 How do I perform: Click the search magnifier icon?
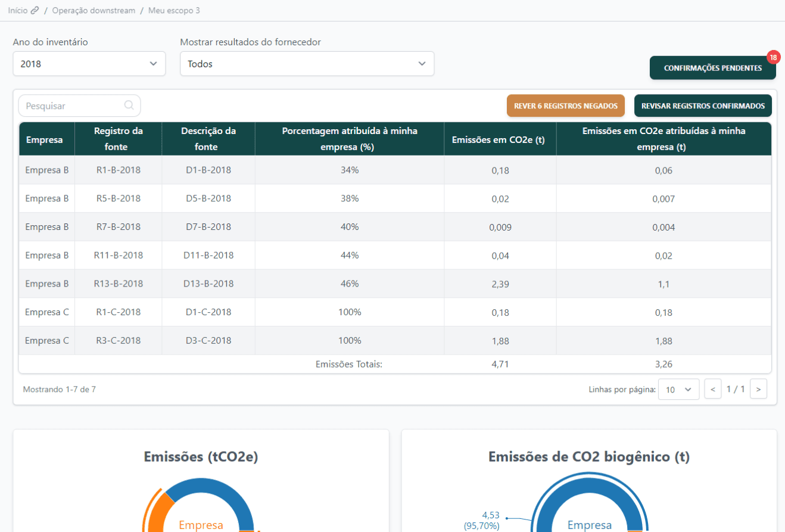[x=129, y=105]
